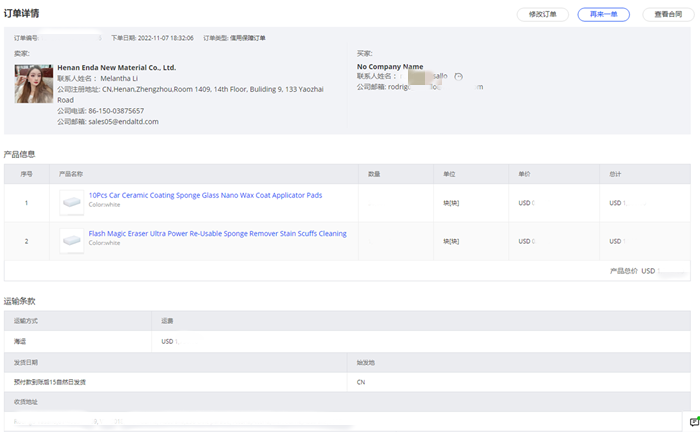The height and width of the screenshot is (432, 700).
Task: Click the buyer's No Company Name title
Action: (x=390, y=67)
